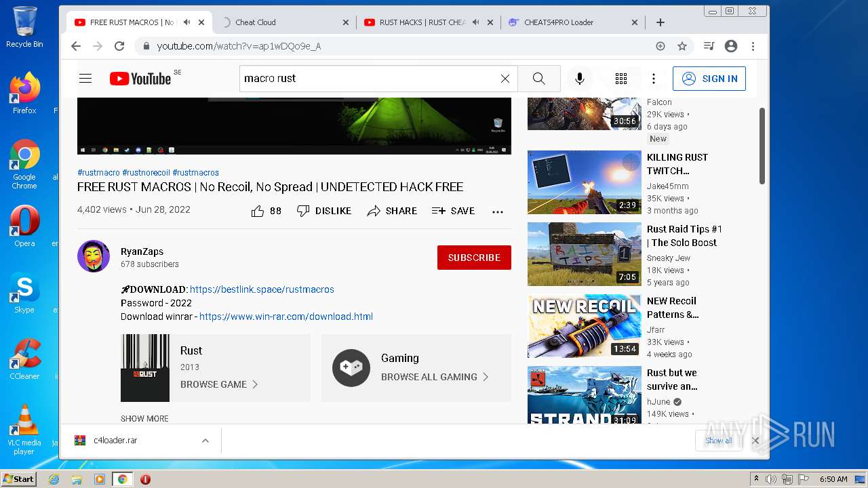Open the Chrome profile avatar
This screenshot has width=868, height=488.
(x=731, y=46)
